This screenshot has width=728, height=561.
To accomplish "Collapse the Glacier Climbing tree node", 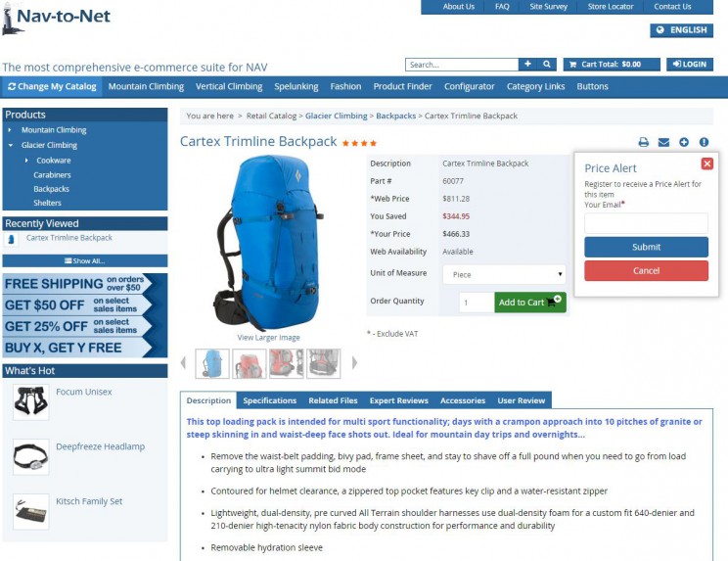I will pos(11,145).
